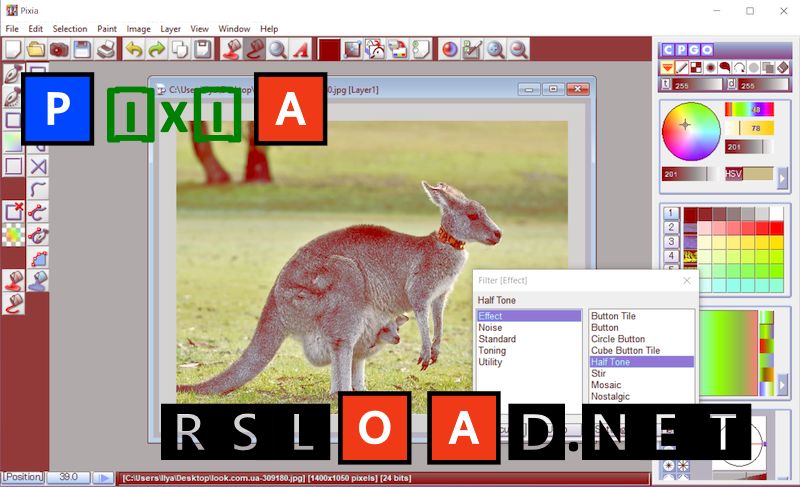Adjust the t transparency slider

pyautogui.click(x=697, y=85)
